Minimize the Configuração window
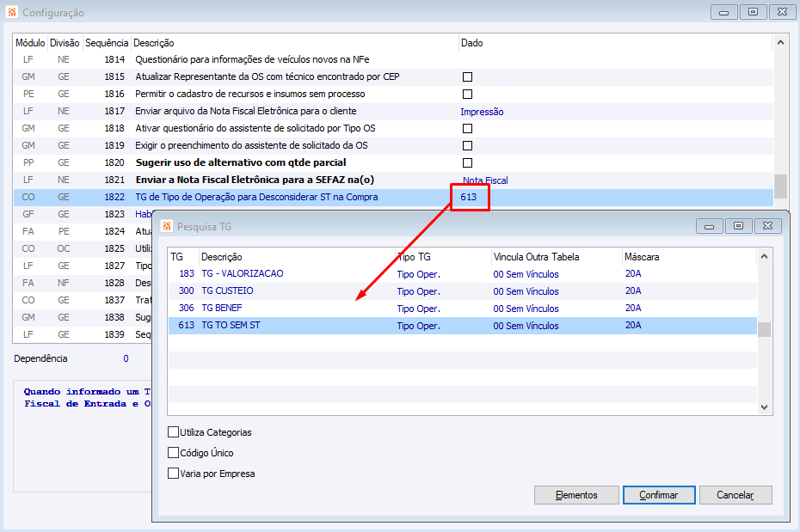Image resolution: width=800 pixels, height=532 pixels. tap(724, 12)
